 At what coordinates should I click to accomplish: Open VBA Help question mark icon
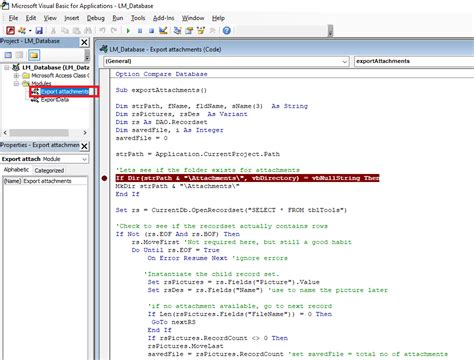[x=227, y=31]
